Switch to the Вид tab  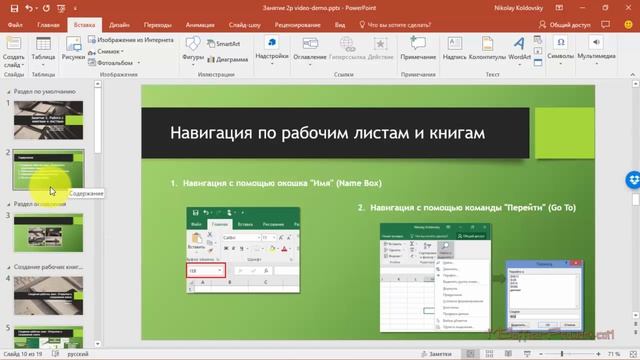340,25
